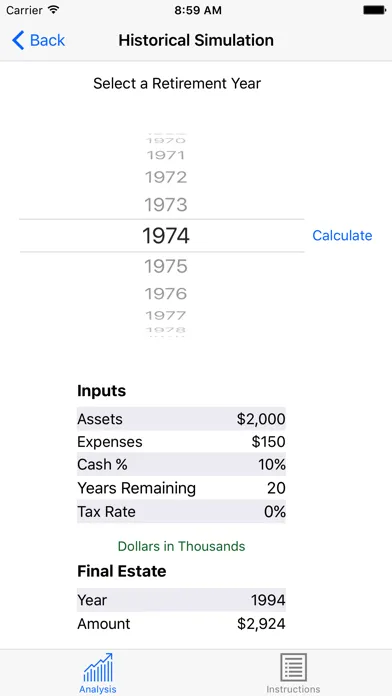Tap the Analysis chart icon

[98, 668]
